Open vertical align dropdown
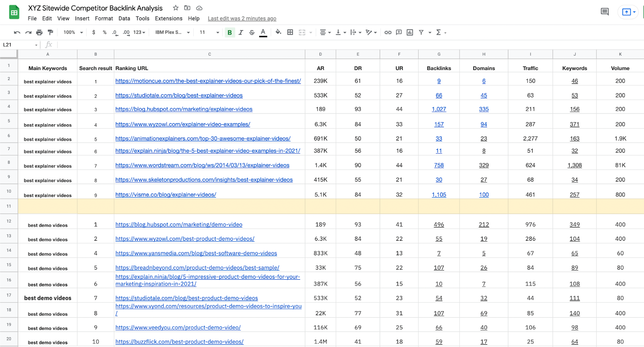The width and height of the screenshot is (644, 347). pos(341,32)
